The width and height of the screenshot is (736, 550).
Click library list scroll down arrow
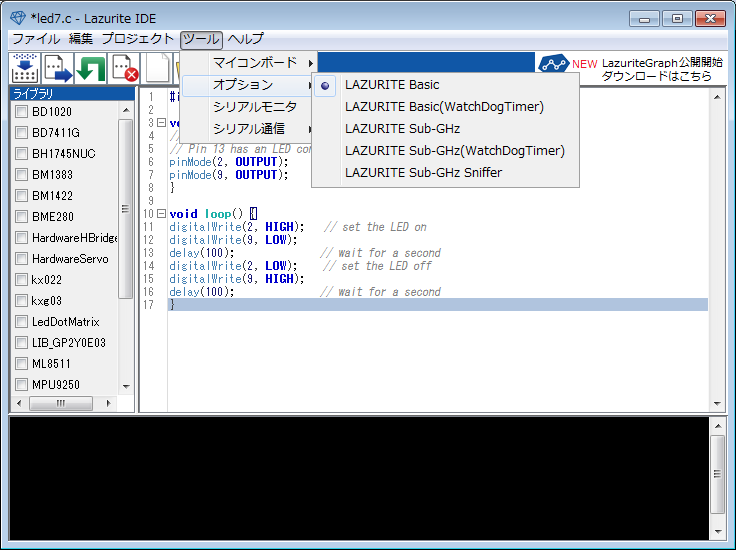pyautogui.click(x=126, y=387)
